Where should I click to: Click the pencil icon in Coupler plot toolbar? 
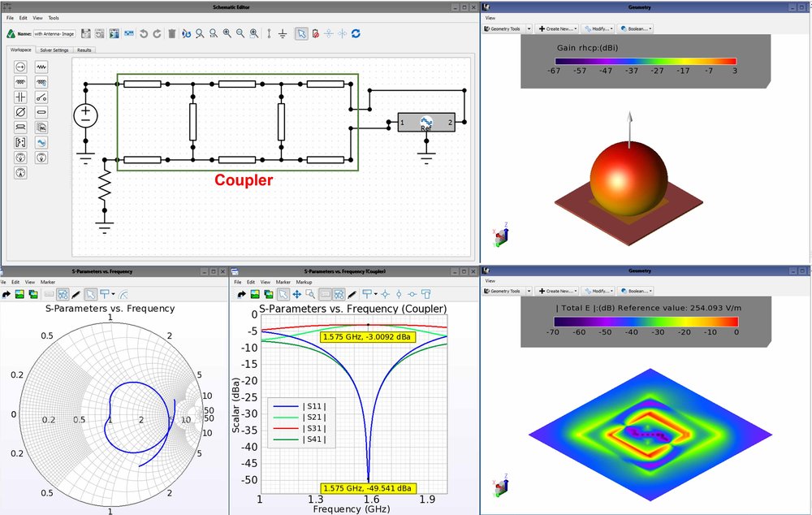click(352, 294)
